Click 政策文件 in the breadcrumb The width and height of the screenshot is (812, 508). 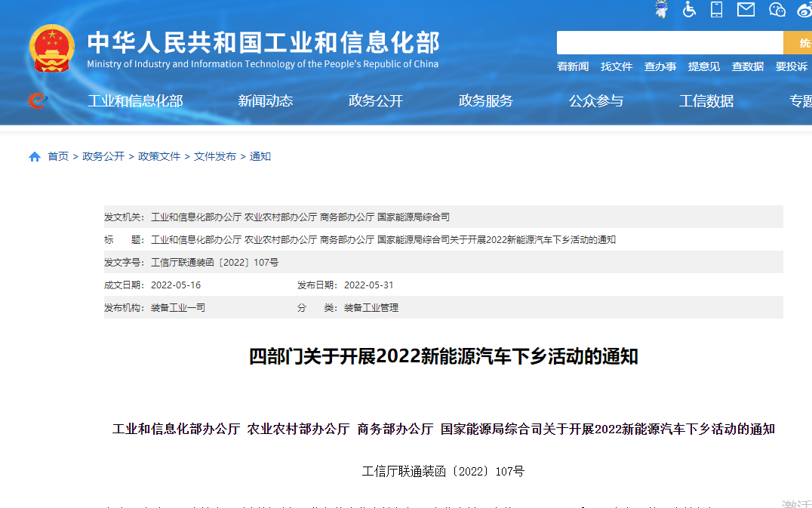pos(159,157)
